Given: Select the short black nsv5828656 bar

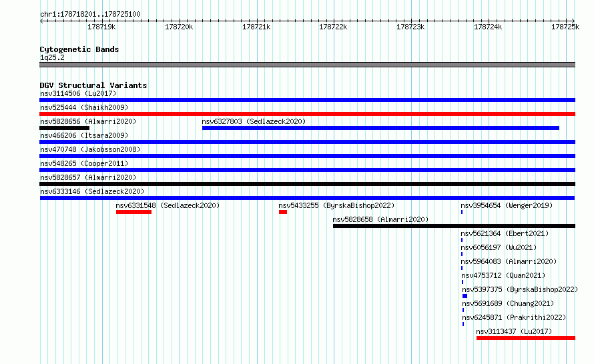Looking at the screenshot, I should point(64,128).
